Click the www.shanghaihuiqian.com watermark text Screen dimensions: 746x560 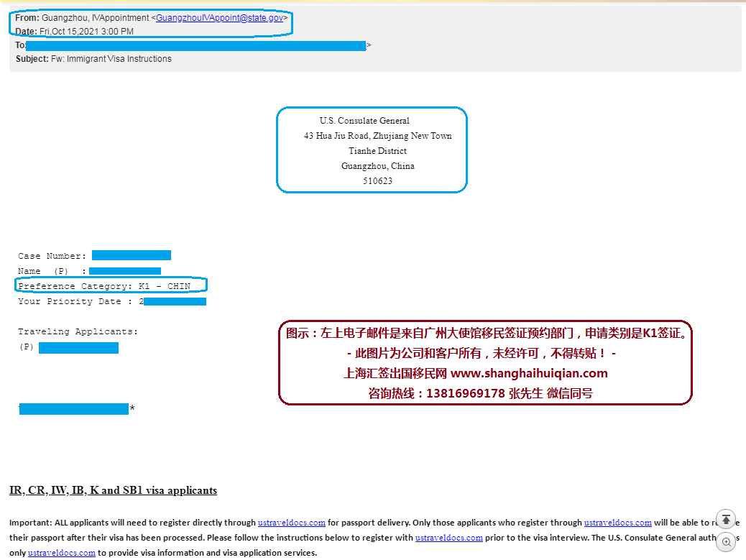click(x=529, y=373)
